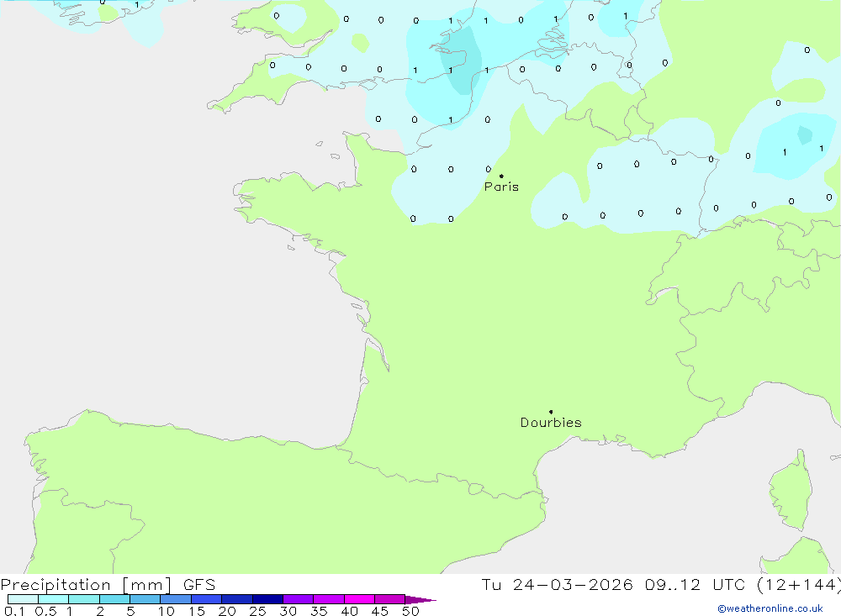Pick the 2–5 mm legend swatch
This screenshot has width=841, height=616.
114,599
